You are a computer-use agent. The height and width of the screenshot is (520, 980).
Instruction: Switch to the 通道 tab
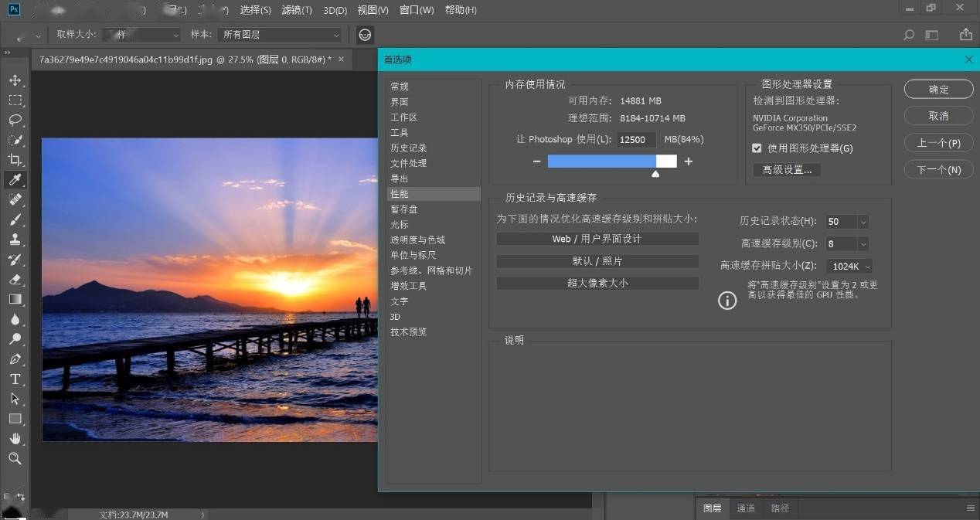[x=746, y=508]
